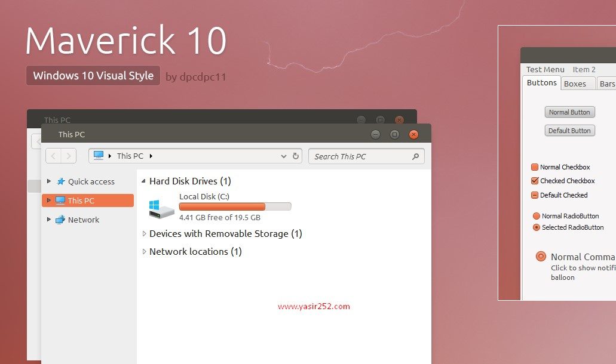Viewport: 616px width, 364px height.
Task: Expand the Network locations group
Action: pos(144,251)
